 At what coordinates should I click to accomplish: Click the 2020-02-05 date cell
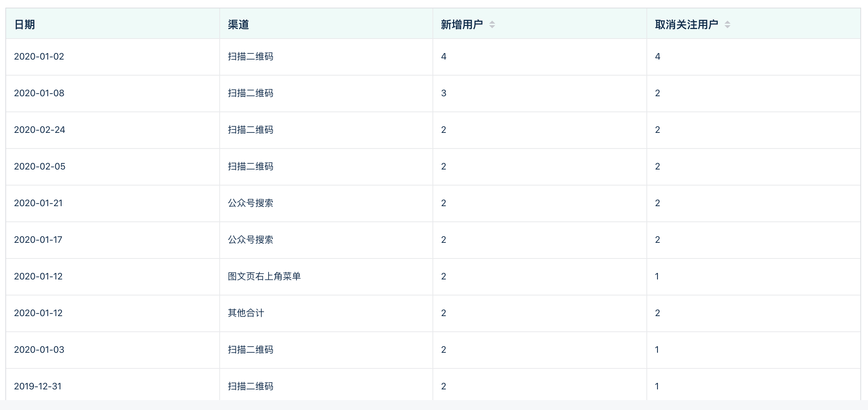click(40, 166)
